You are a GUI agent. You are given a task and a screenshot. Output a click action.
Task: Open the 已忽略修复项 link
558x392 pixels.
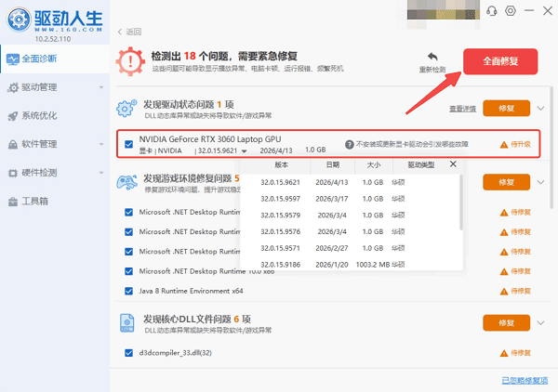(525, 381)
